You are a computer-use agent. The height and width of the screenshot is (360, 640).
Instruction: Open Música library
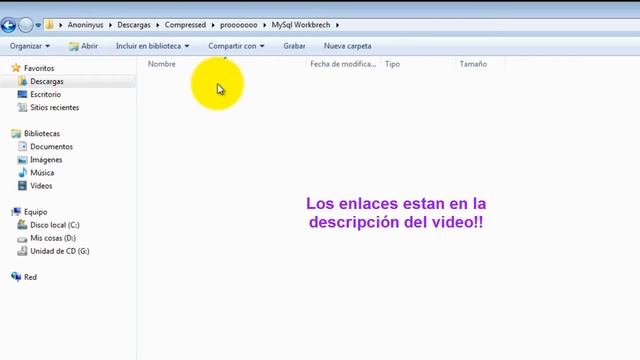coord(42,173)
